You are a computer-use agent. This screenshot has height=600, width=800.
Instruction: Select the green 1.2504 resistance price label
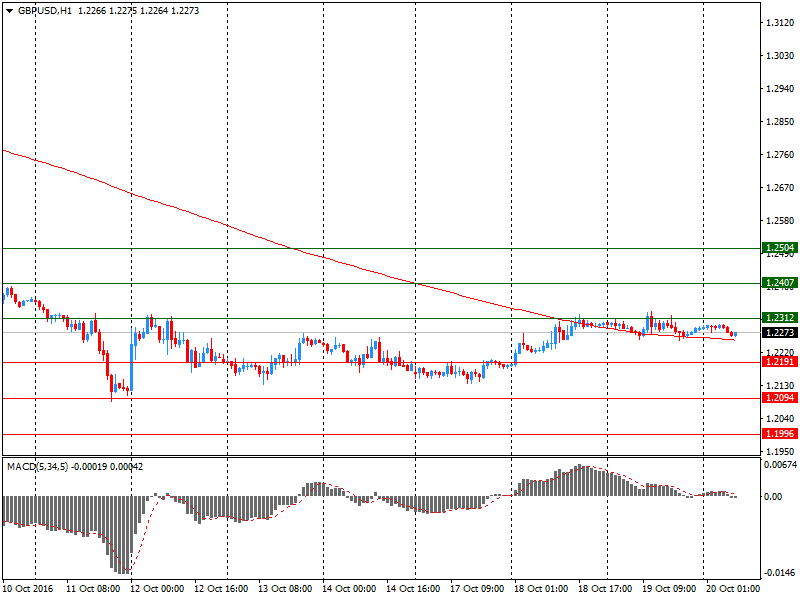click(x=780, y=248)
